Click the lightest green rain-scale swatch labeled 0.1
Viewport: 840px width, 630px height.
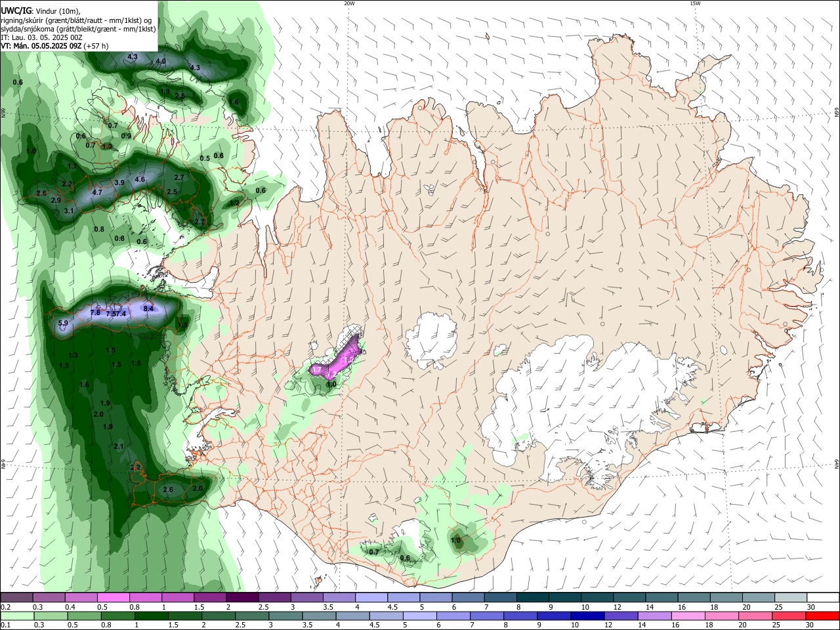[16, 616]
